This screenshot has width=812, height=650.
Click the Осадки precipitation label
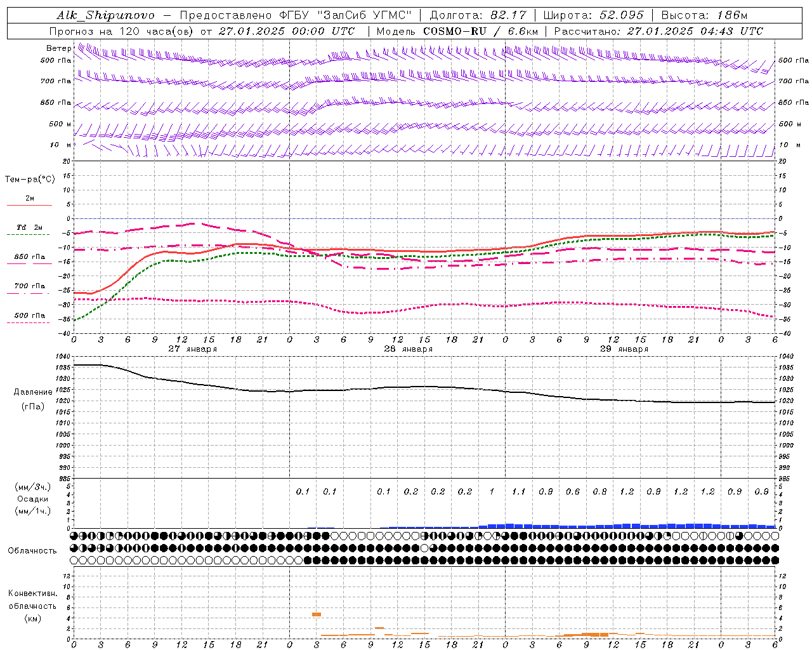click(x=33, y=499)
